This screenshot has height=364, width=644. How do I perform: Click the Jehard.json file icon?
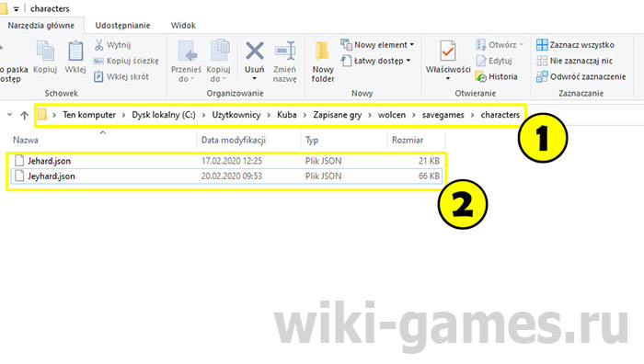click(19, 161)
